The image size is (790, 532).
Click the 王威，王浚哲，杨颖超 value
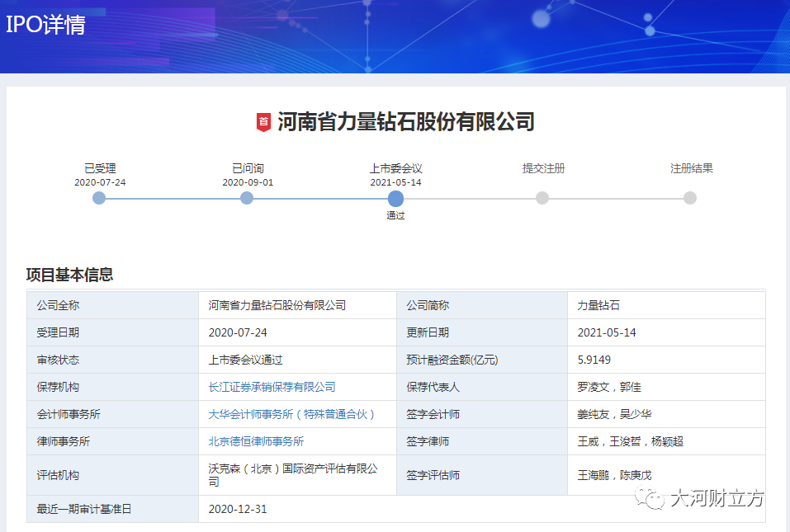point(631,441)
